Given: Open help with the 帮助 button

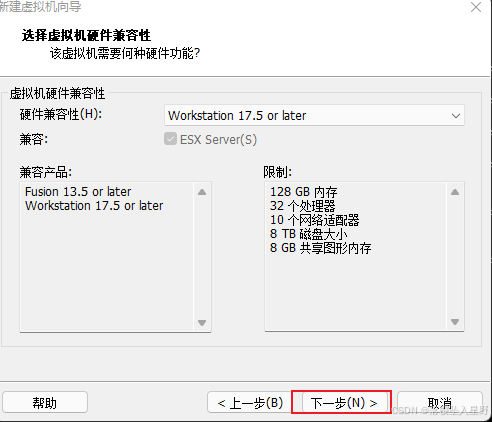Looking at the screenshot, I should click(x=45, y=403).
